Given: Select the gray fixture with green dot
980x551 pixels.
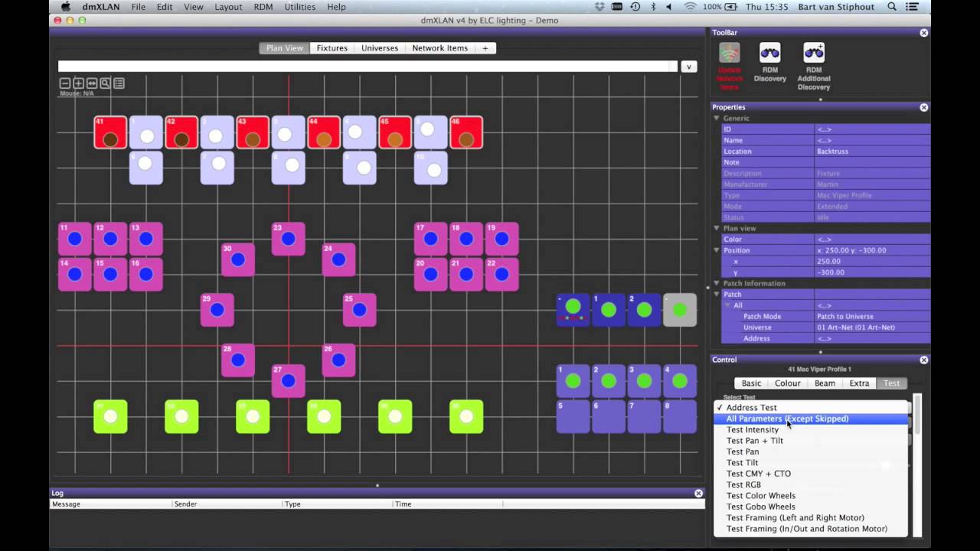Looking at the screenshot, I should coord(680,310).
